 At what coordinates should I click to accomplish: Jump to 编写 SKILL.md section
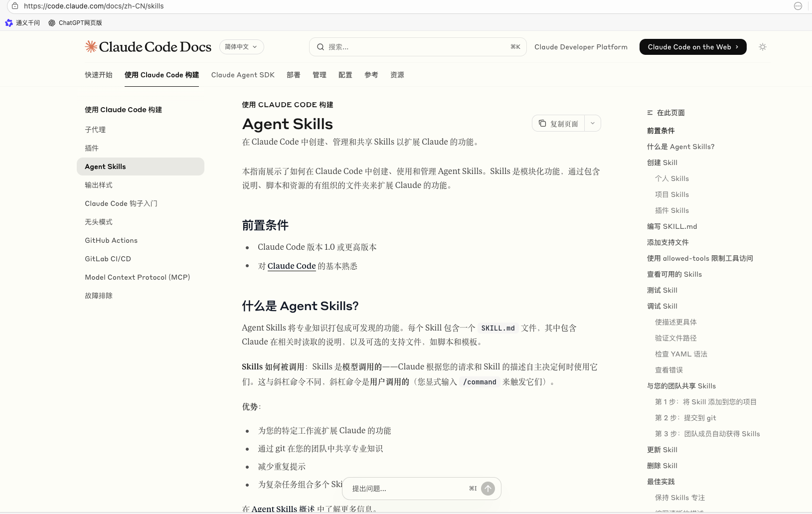pyautogui.click(x=671, y=226)
